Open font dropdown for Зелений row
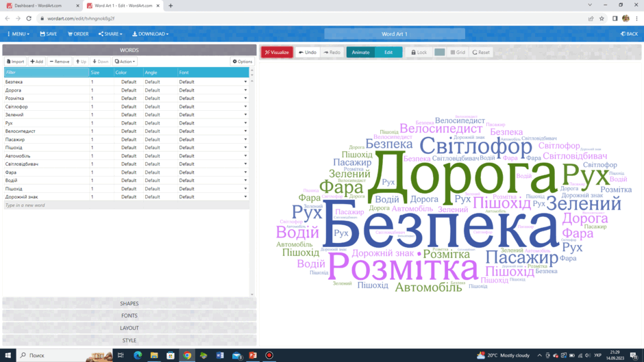This screenshot has width=644, height=362. (245, 114)
